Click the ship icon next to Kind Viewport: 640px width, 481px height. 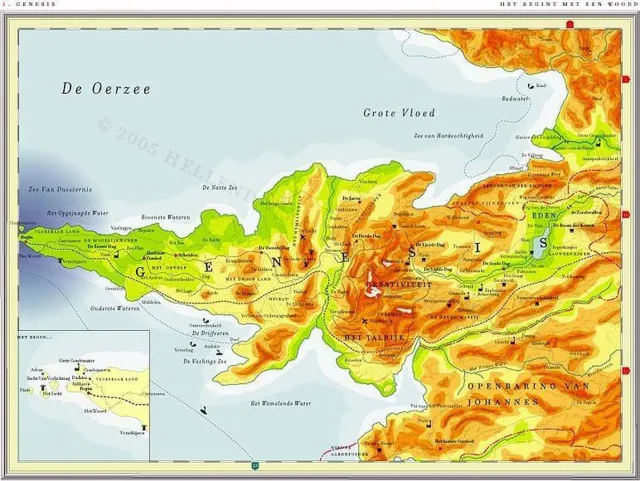(x=531, y=86)
